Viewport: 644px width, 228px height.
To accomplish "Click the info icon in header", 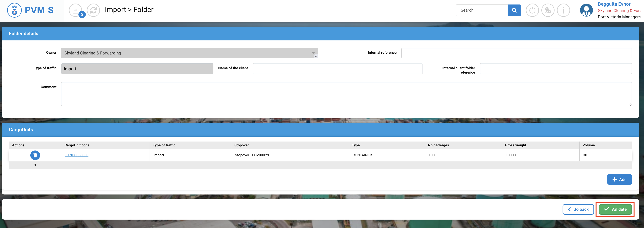I will [x=563, y=10].
